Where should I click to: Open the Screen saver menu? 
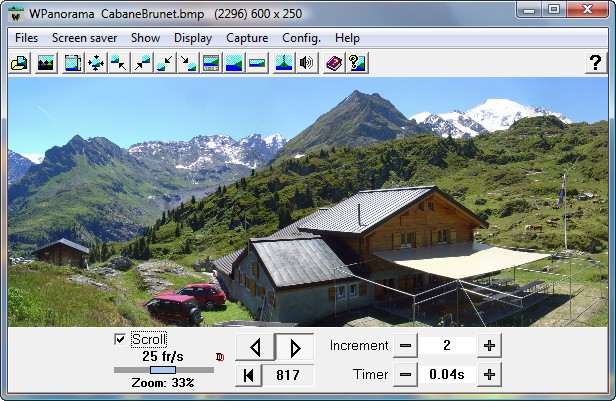[x=84, y=38]
